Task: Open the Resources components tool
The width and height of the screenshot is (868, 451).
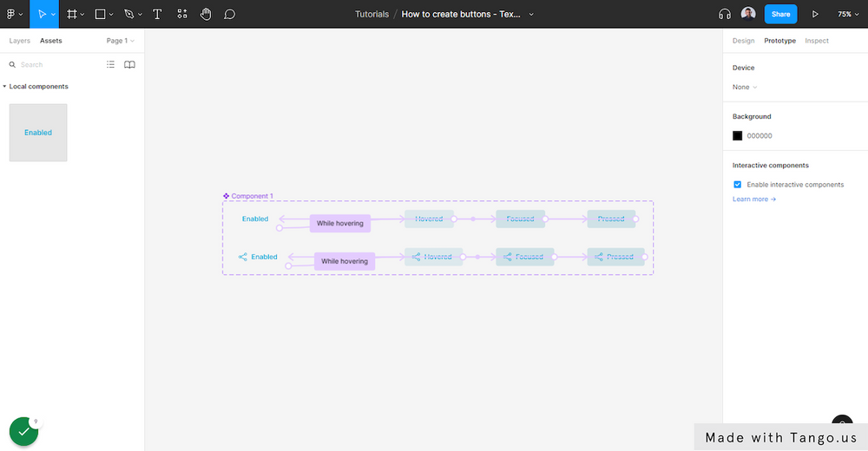Action: (x=181, y=14)
